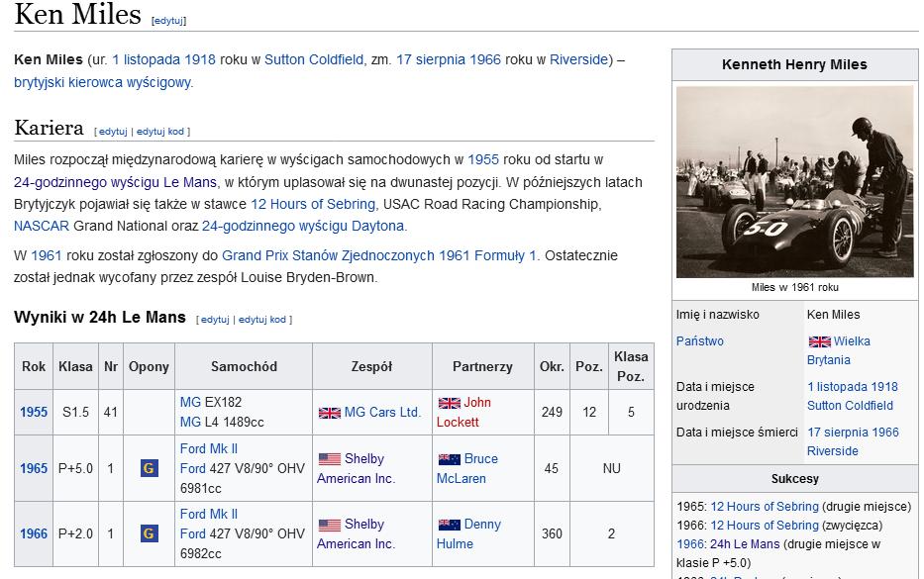924x579 pixels.
Task: Open the 1955 row year link in table
Action: coord(34,413)
